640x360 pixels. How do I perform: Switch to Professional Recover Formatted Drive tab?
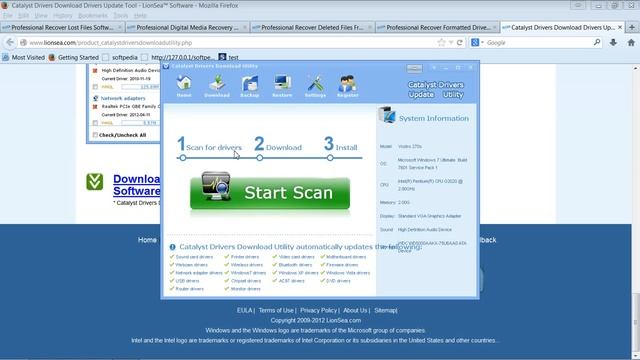coord(437,27)
